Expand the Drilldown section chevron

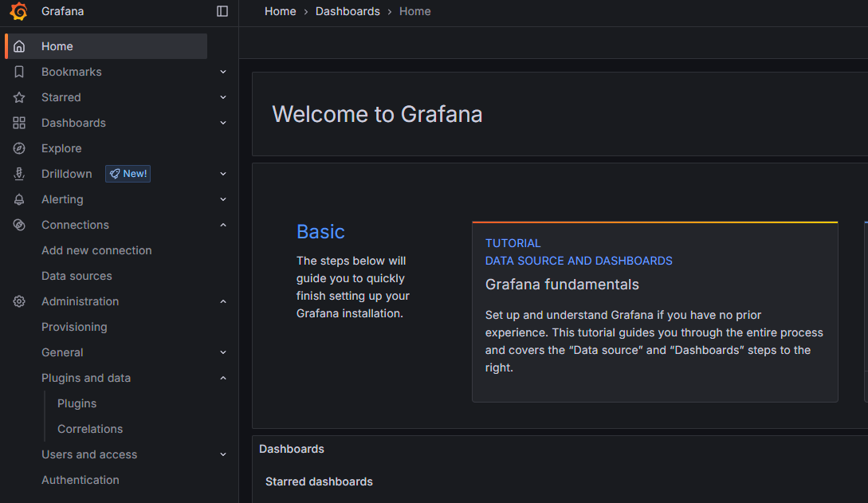(x=223, y=174)
